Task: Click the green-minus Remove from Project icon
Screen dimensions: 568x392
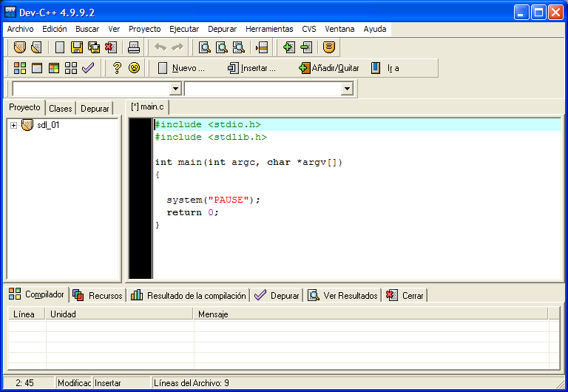Action: pos(306,47)
